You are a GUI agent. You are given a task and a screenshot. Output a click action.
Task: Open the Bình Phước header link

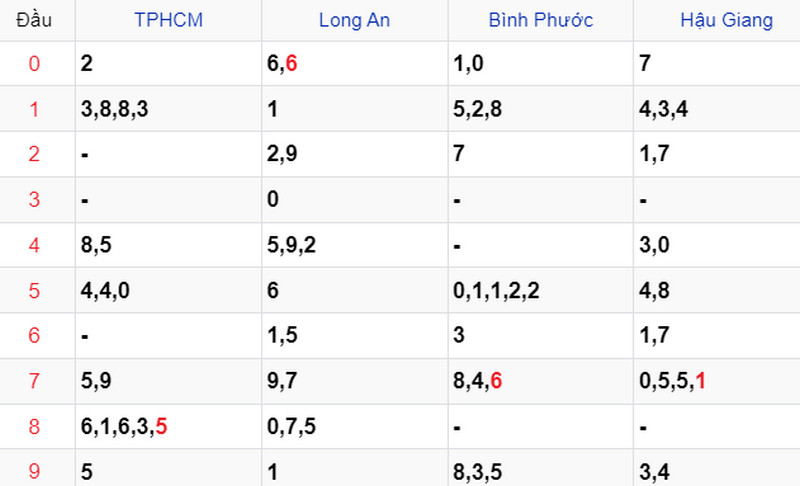click(541, 20)
